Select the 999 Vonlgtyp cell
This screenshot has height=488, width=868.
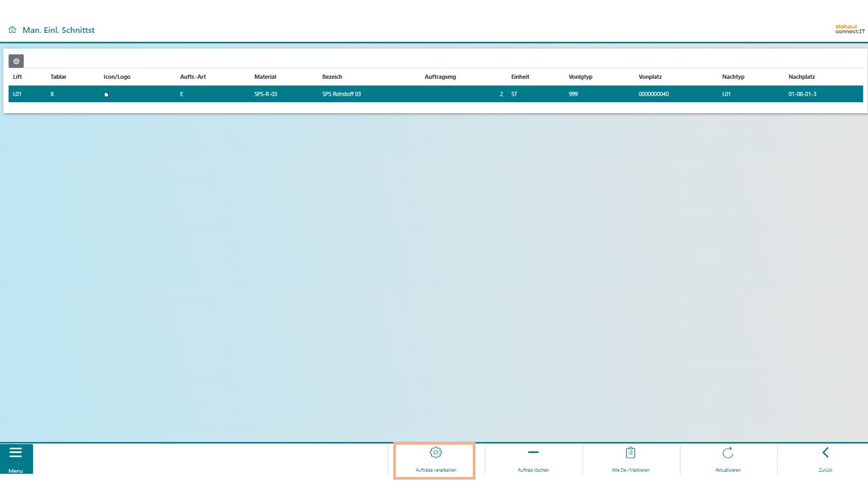click(x=573, y=94)
